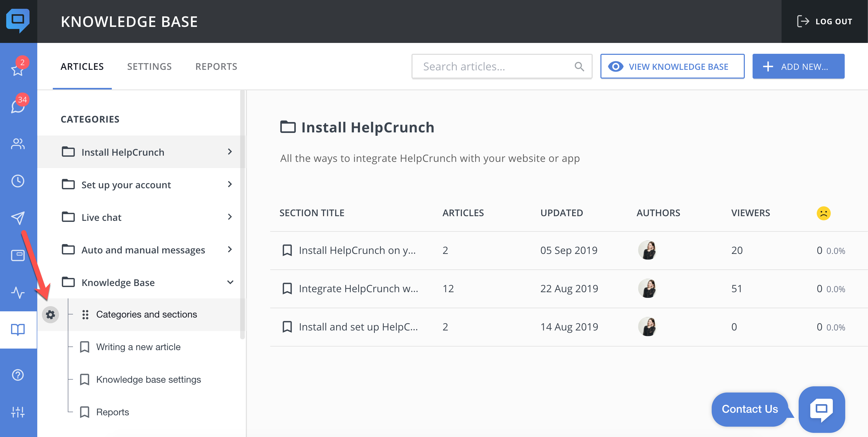Switch to the Articles tab

[82, 67]
